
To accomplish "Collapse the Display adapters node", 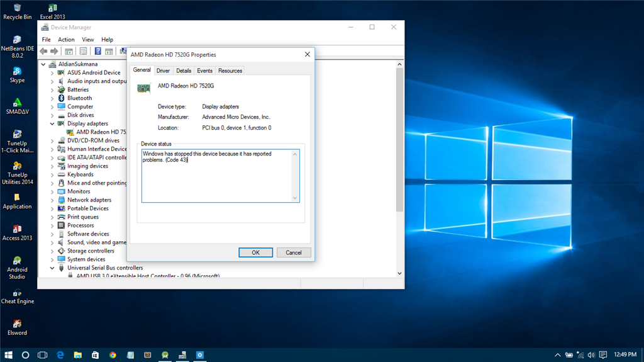I will [x=52, y=123].
